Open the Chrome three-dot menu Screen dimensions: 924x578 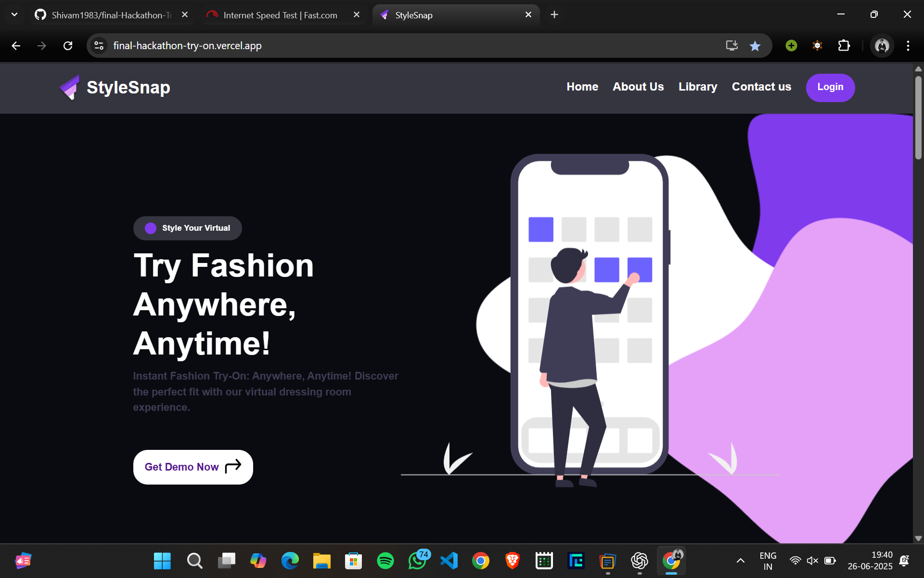[x=908, y=46]
